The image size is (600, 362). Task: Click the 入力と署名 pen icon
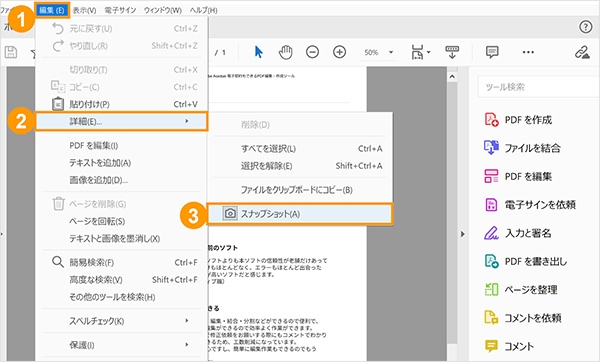coord(491,233)
